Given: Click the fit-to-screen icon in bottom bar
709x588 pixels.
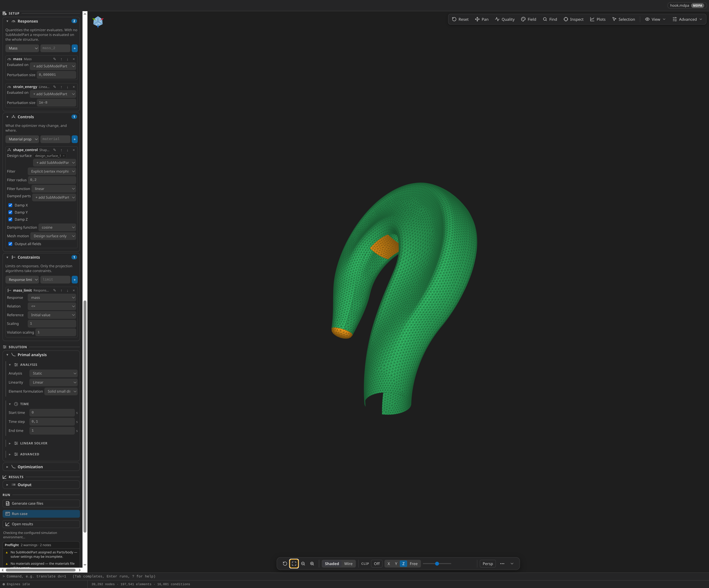Looking at the screenshot, I should pyautogui.click(x=294, y=564).
